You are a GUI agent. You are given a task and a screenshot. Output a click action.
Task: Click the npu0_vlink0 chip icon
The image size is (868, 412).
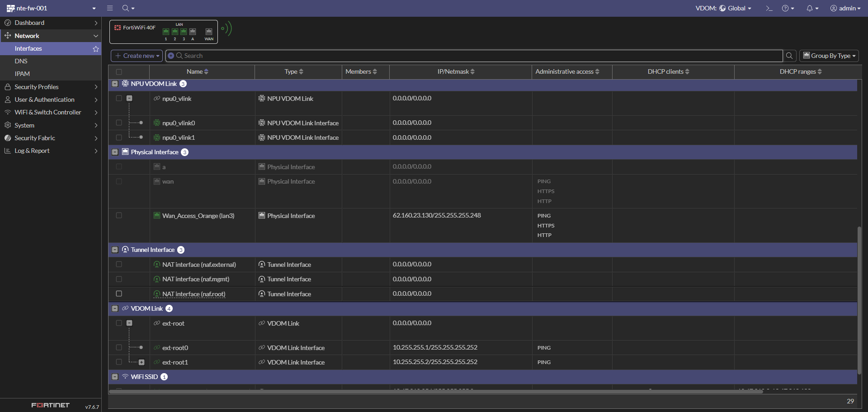[x=157, y=123]
